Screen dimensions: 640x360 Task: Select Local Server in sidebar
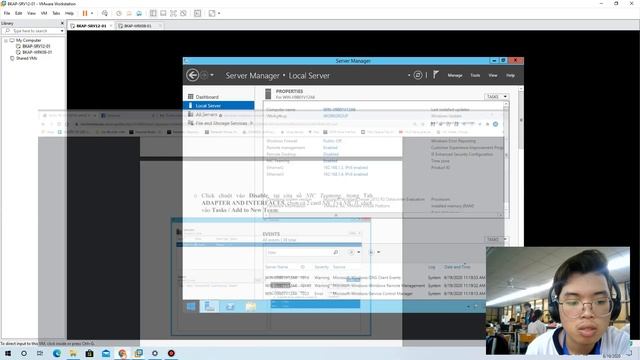[219, 106]
